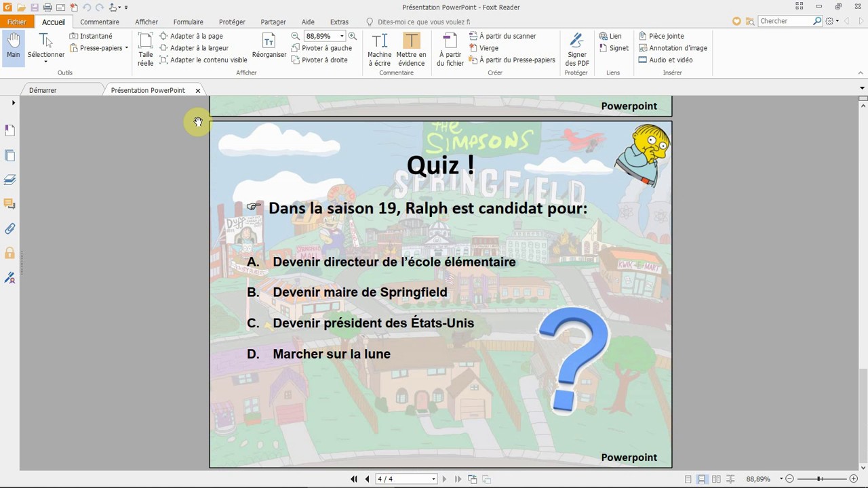Viewport: 868px width, 488px height.
Task: Click the Open folder quick-access icon
Action: [22, 7]
